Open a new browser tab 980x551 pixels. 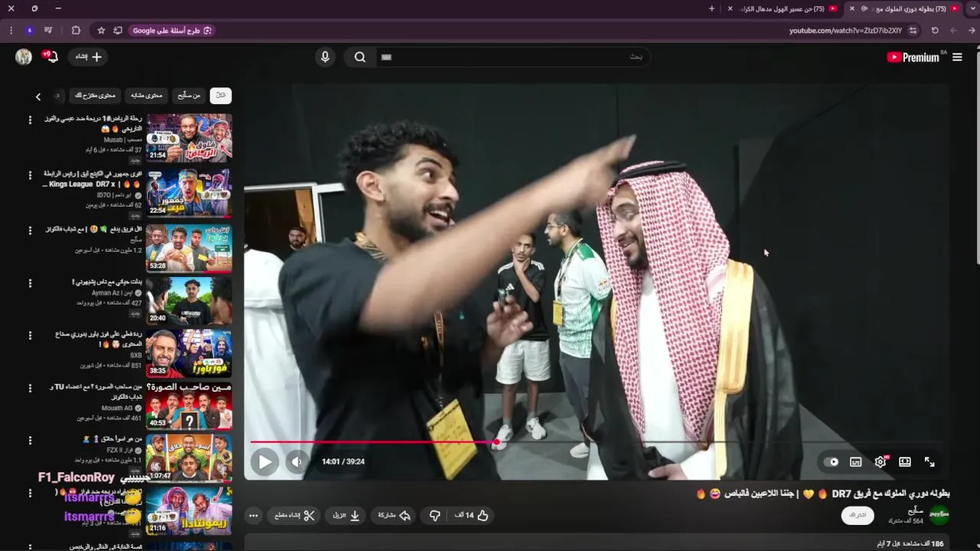(x=711, y=8)
